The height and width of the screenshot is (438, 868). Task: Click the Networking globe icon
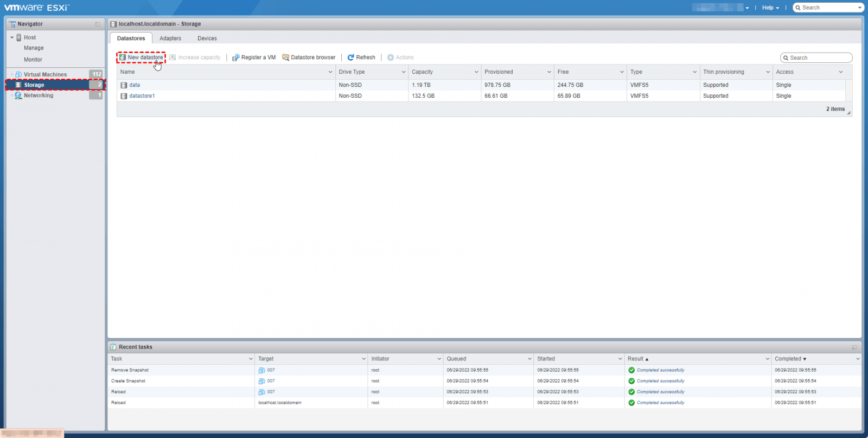18,96
